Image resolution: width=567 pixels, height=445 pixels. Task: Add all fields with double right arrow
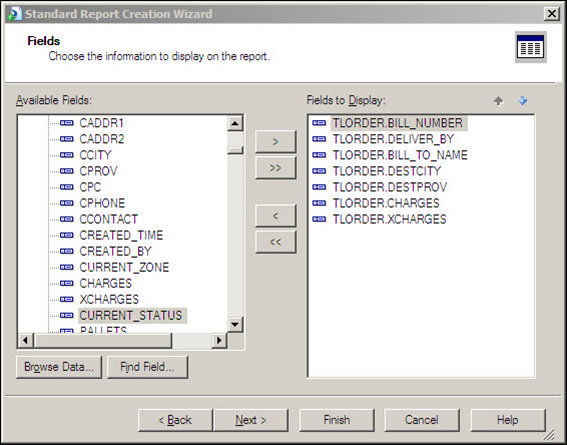(276, 168)
